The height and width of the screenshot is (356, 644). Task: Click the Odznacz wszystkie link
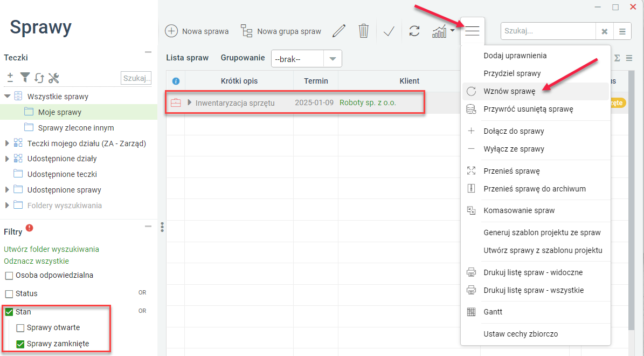click(36, 261)
